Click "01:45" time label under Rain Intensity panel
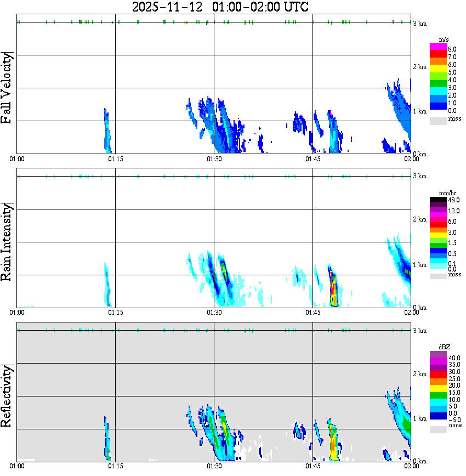Viewport: 466px width, 476px height. tap(313, 313)
